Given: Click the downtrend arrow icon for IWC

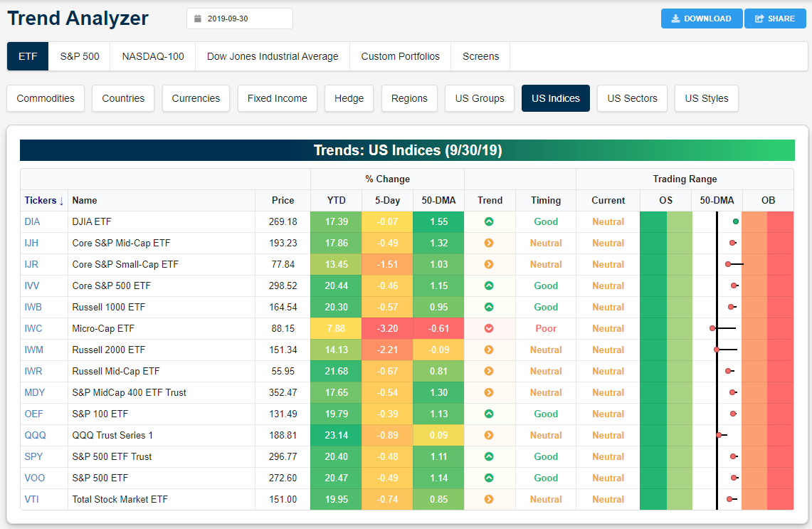Looking at the screenshot, I should pos(489,328).
